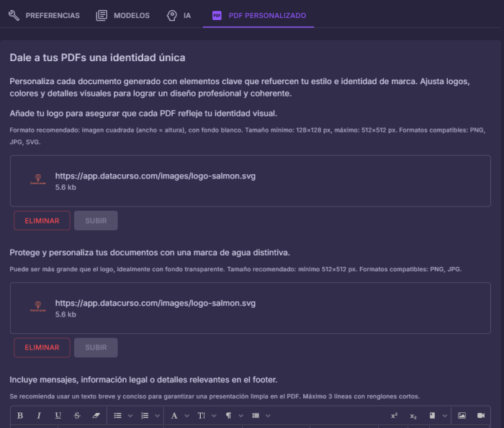Click the insert video icon
This screenshot has width=504, height=428.
[481, 416]
